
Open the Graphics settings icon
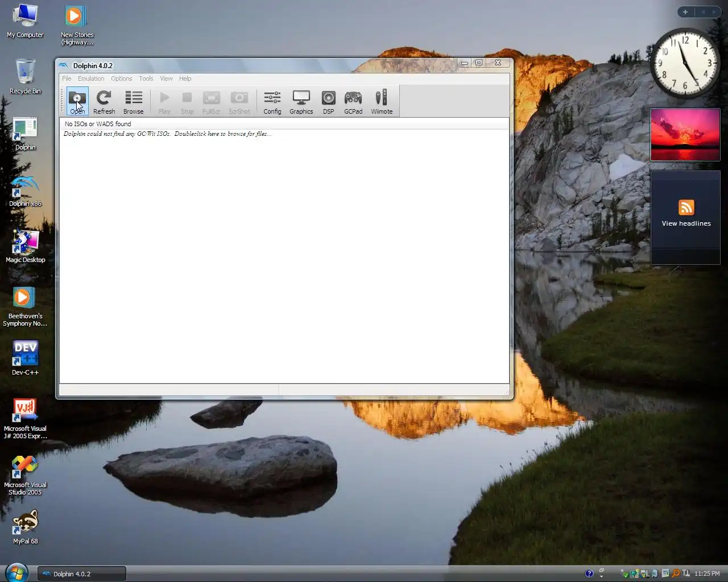tap(301, 101)
